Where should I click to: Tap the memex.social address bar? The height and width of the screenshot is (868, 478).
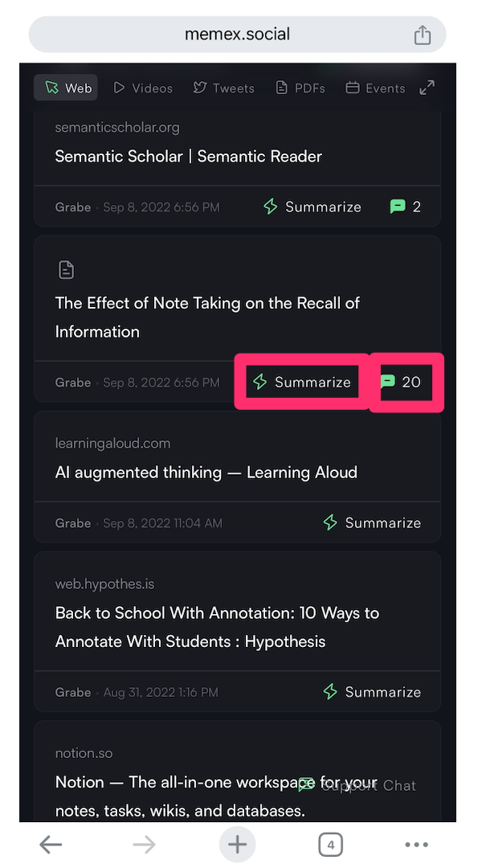pos(237,35)
